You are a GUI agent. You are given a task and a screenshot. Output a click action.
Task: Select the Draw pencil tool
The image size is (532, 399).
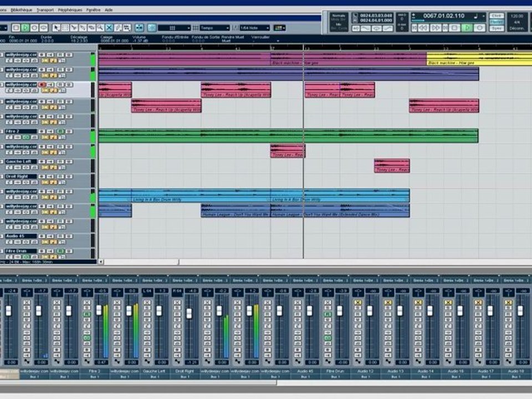[x=118, y=28]
